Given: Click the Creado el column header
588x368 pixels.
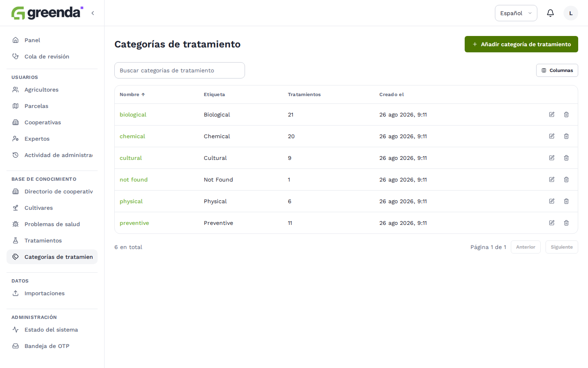Looking at the screenshot, I should coord(392,94).
